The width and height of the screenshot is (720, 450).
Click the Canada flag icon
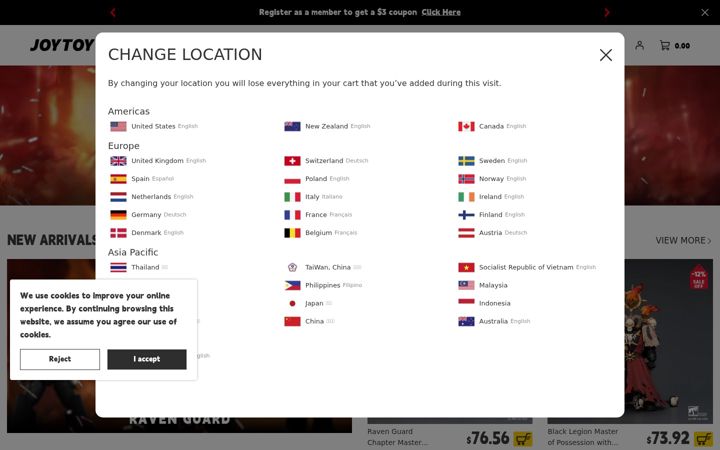pyautogui.click(x=466, y=126)
